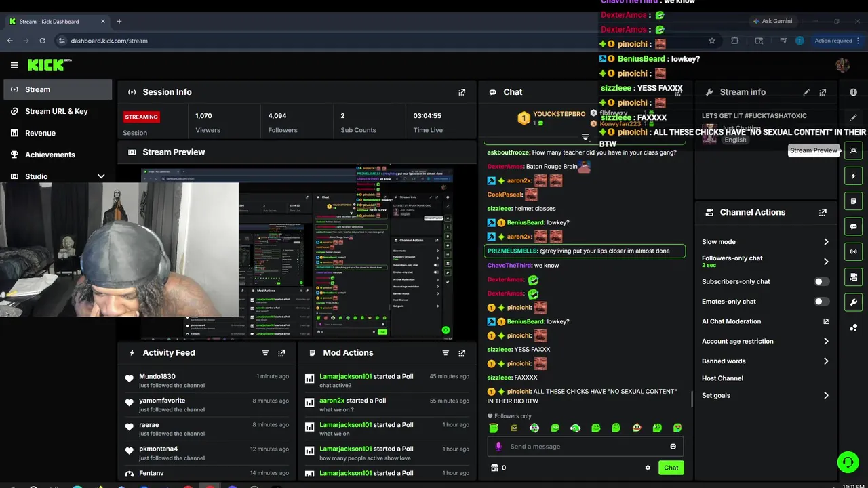Click the Stream Preview video thumbnail
This screenshot has height=488, width=868.
tap(297, 253)
